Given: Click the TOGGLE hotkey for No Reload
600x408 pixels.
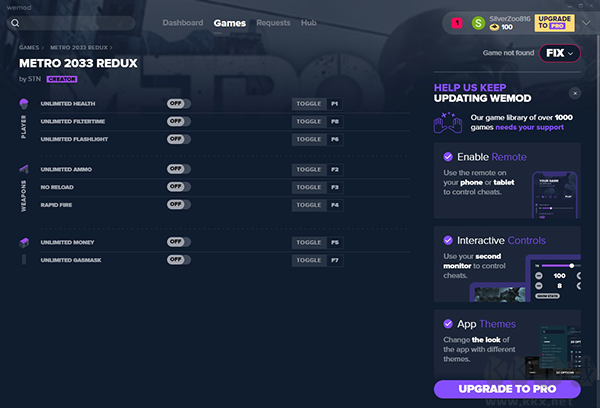Looking at the screenshot, I should point(309,187).
